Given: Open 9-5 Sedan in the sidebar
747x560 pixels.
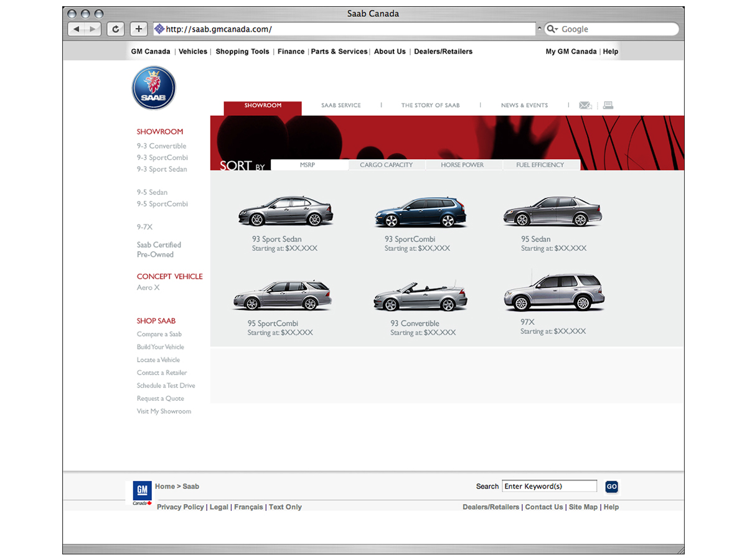Looking at the screenshot, I should pyautogui.click(x=152, y=192).
